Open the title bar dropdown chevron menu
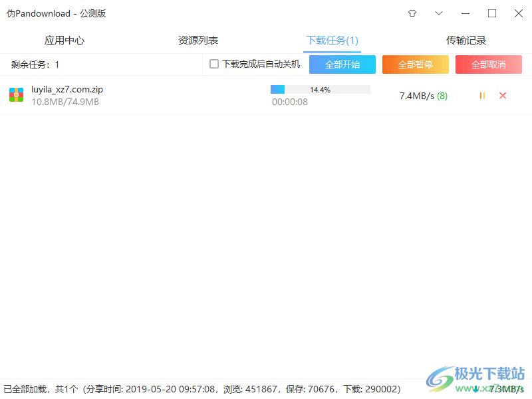Screen dimensions: 532x399 [x=438, y=13]
